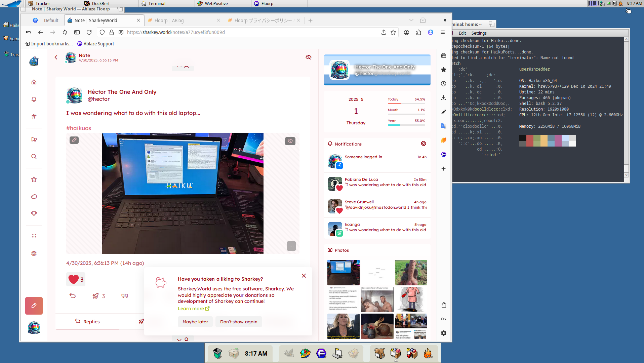Open the image options three-dot menu
The width and height of the screenshot is (644, 363).
click(291, 246)
